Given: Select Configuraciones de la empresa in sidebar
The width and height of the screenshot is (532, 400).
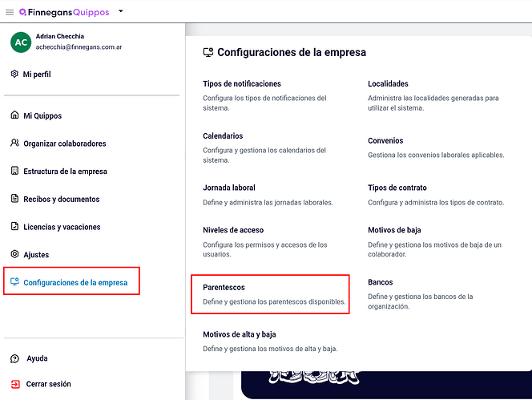Looking at the screenshot, I should [x=75, y=282].
